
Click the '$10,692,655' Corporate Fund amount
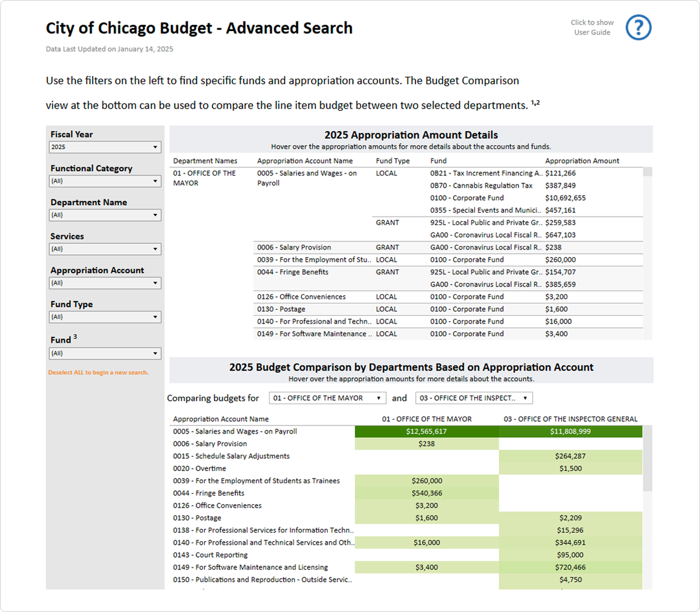point(565,198)
